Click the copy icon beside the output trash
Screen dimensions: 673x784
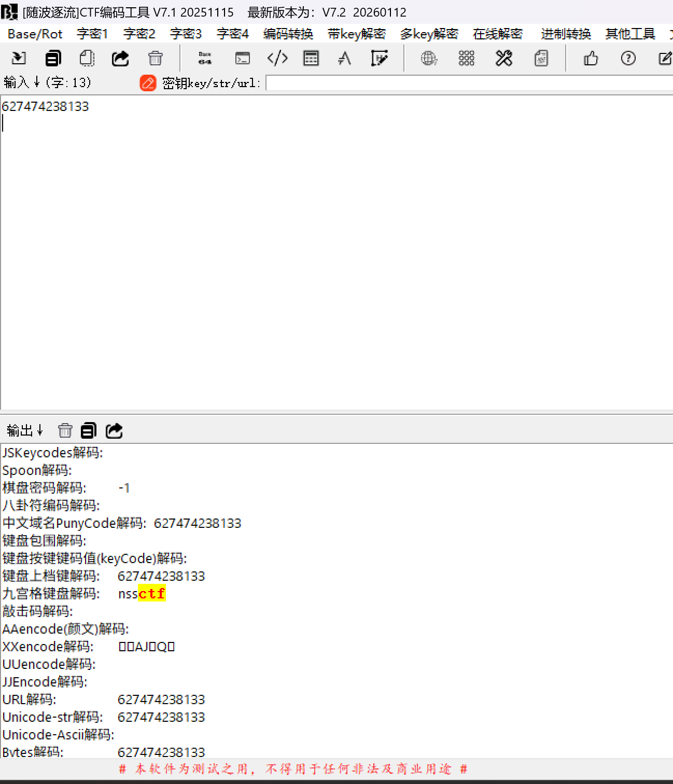coord(89,430)
